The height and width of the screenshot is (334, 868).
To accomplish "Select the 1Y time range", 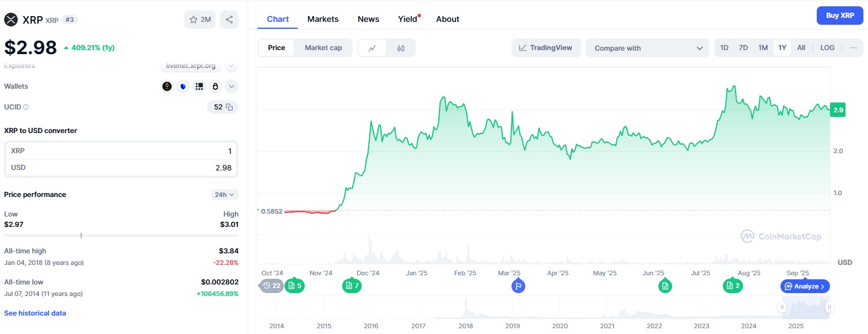I will coord(782,48).
